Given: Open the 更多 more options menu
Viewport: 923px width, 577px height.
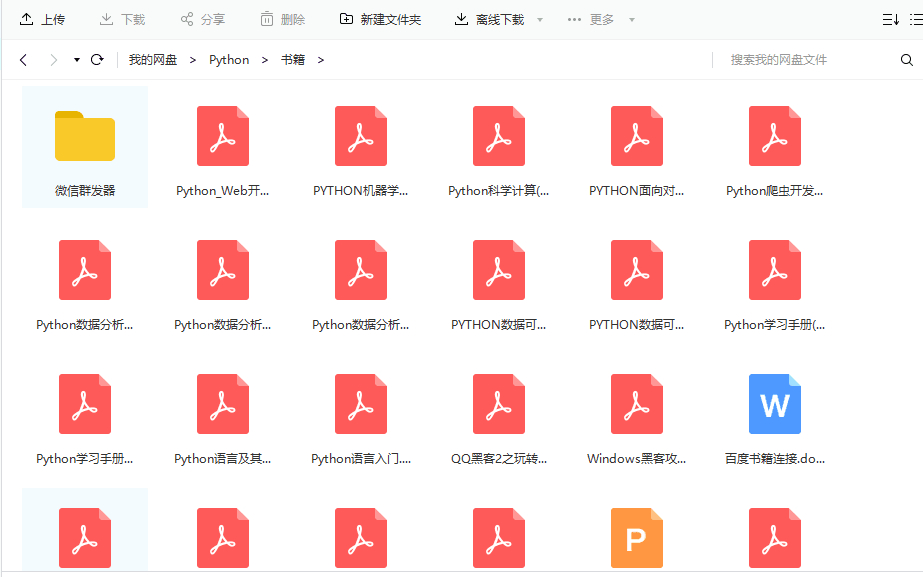Looking at the screenshot, I should coord(590,19).
